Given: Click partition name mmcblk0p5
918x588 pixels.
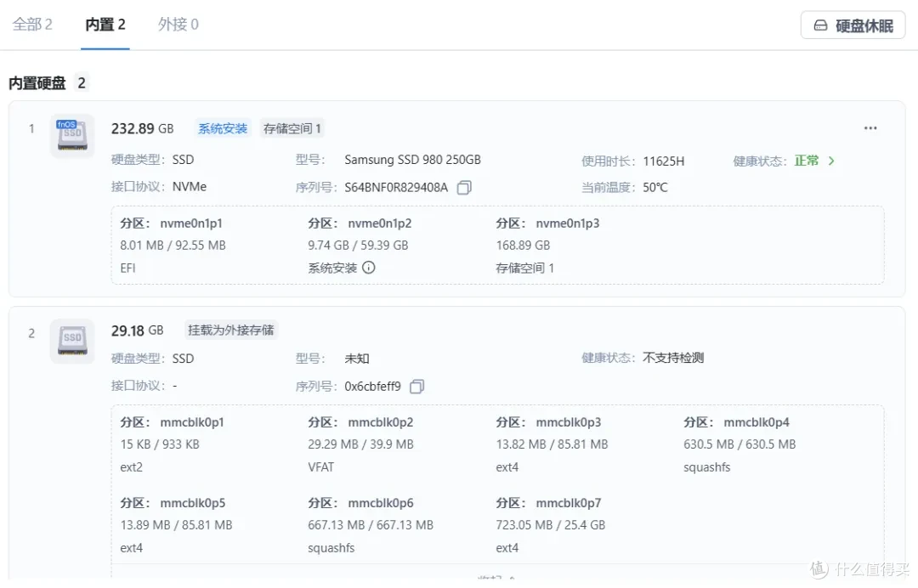Looking at the screenshot, I should click(193, 503).
